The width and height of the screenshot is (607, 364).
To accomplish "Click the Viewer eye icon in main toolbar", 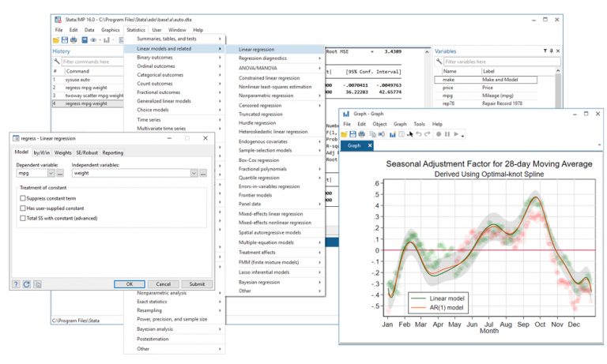I will (93, 39).
